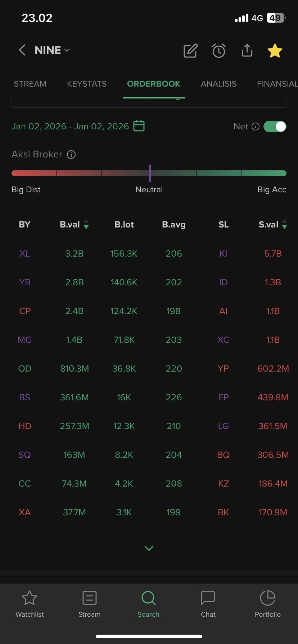This screenshot has width=298, height=644.
Task: Select broker XL in buyer list
Action: click(x=24, y=254)
